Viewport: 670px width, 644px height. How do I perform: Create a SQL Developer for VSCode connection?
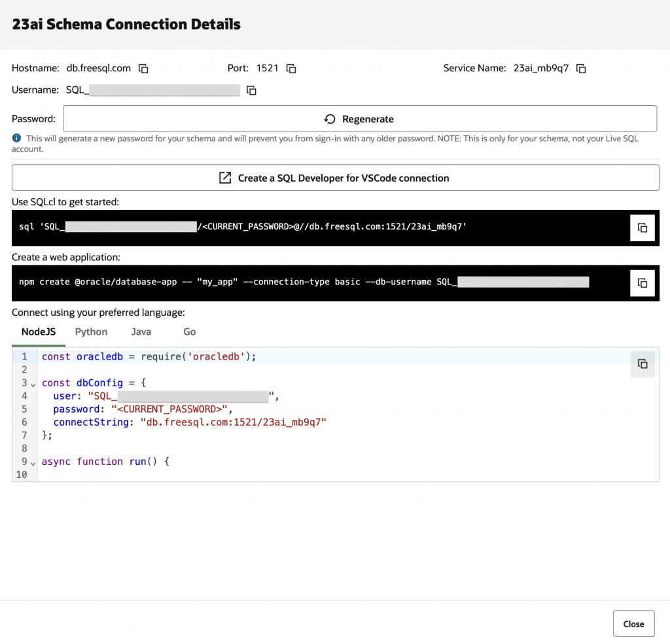335,177
